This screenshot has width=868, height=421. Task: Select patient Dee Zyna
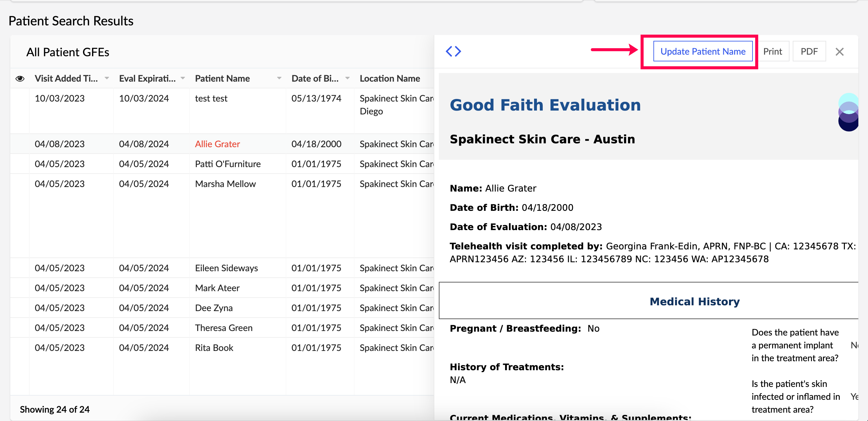(214, 308)
